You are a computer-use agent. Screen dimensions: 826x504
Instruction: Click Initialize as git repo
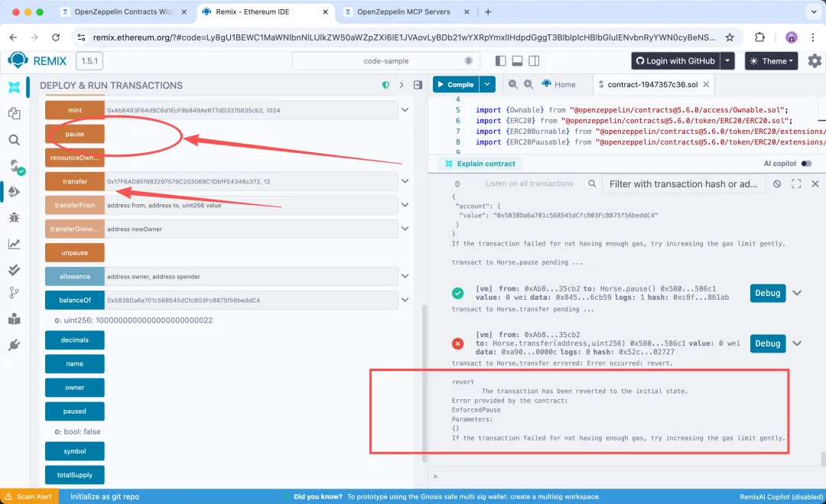pyautogui.click(x=105, y=496)
